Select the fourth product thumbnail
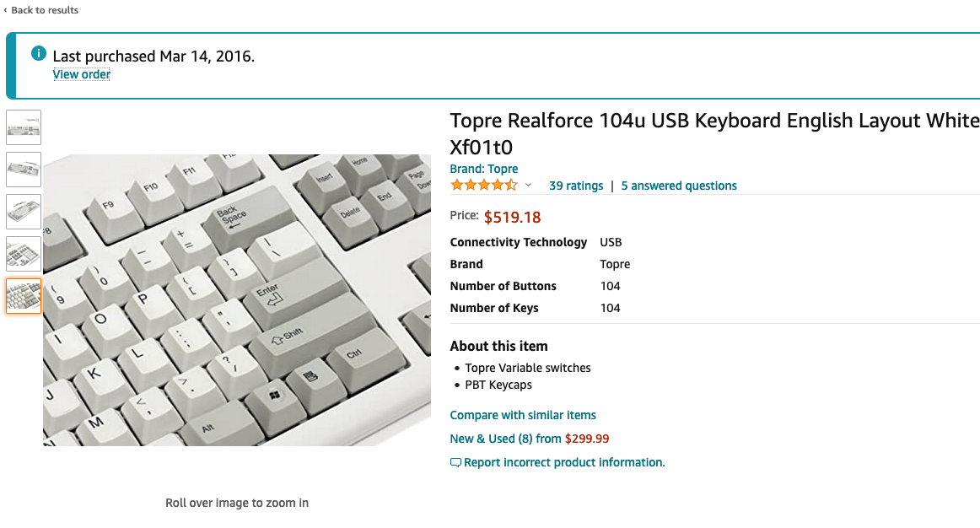This screenshot has height=528, width=980. (24, 254)
